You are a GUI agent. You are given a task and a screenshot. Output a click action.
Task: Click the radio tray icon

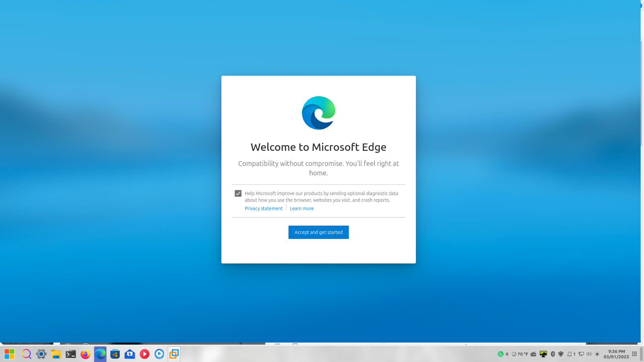point(533,354)
